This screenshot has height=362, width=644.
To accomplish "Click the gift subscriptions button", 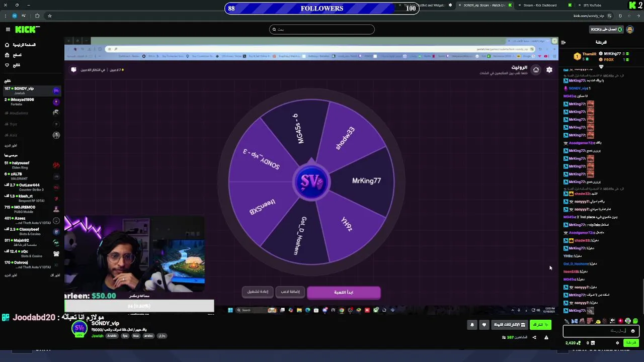I will [509, 325].
